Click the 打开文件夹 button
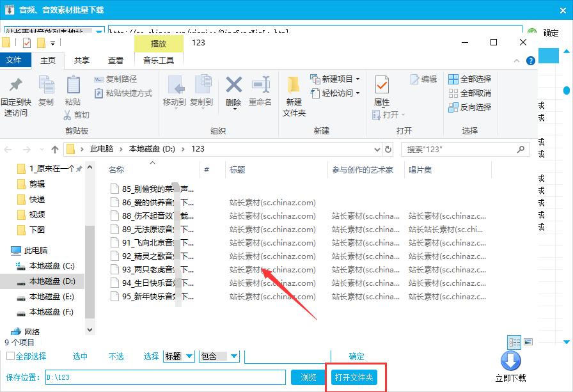This screenshot has width=573, height=392. pyautogui.click(x=354, y=377)
